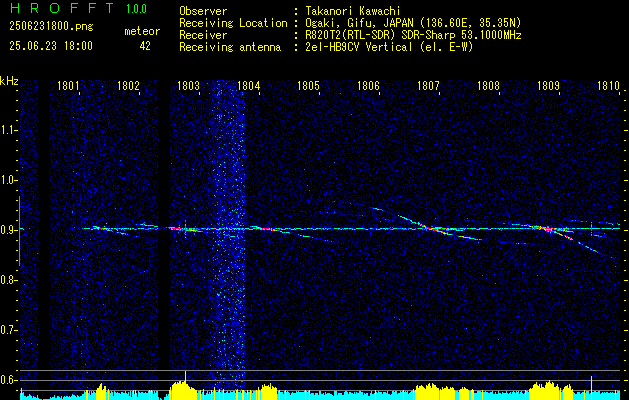The height and width of the screenshot is (400, 629).
Task: Click the 1803 time marker
Action: pos(188,85)
